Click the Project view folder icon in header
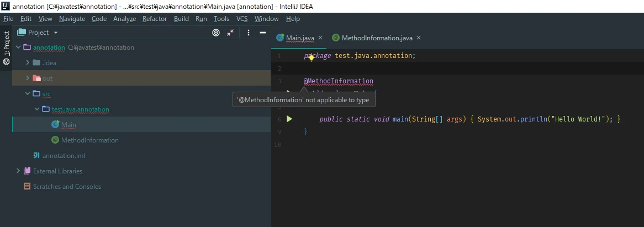This screenshot has width=644, height=227. [x=22, y=32]
